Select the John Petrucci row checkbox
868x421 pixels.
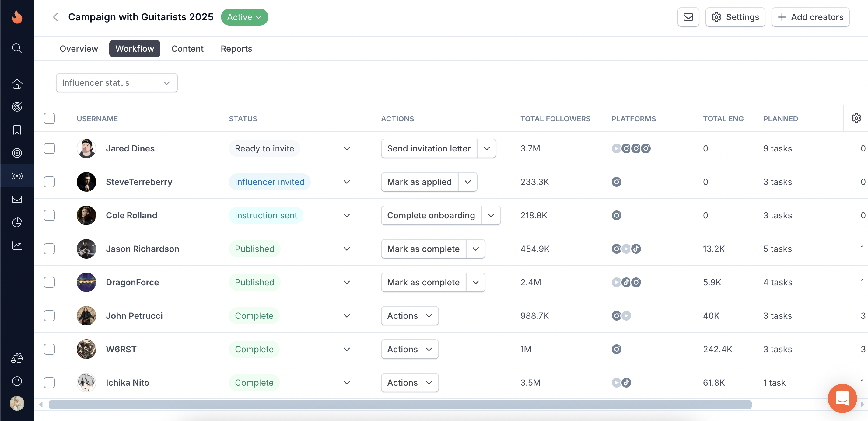point(49,315)
